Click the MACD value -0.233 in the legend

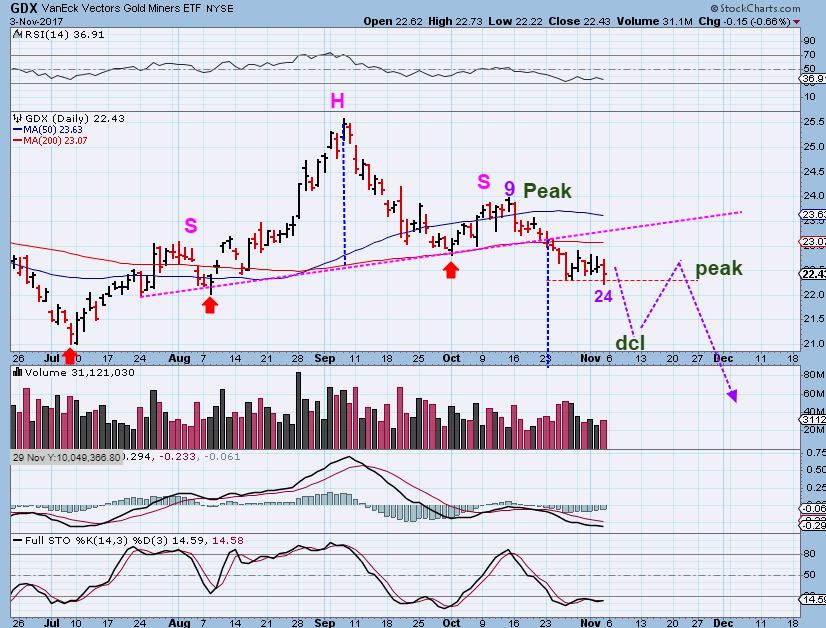click(x=179, y=457)
